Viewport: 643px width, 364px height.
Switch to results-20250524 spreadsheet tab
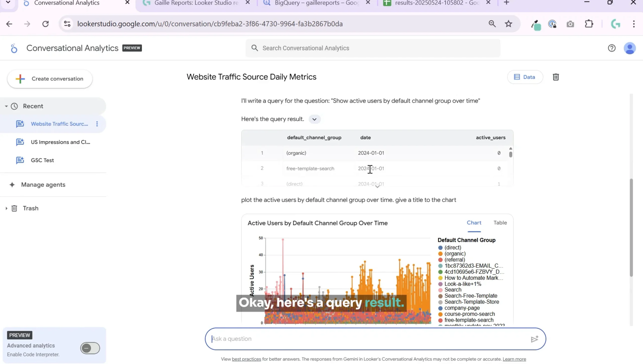[437, 3]
